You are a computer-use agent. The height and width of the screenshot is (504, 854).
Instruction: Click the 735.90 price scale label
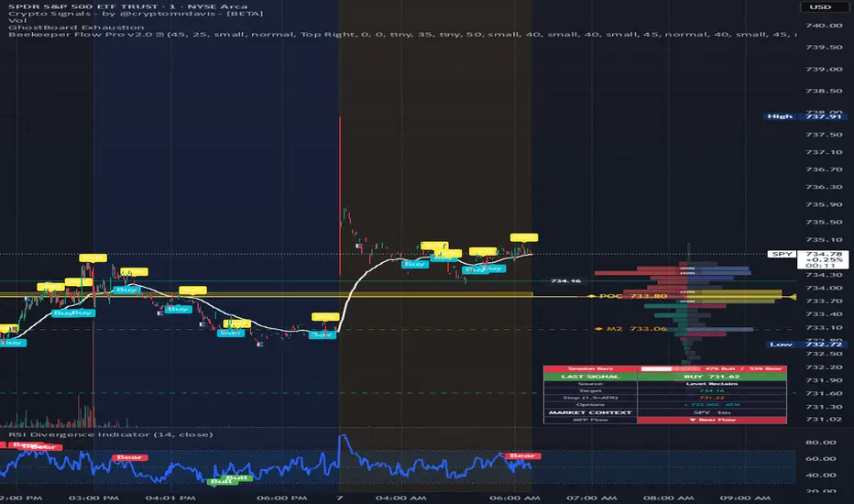coord(824,204)
